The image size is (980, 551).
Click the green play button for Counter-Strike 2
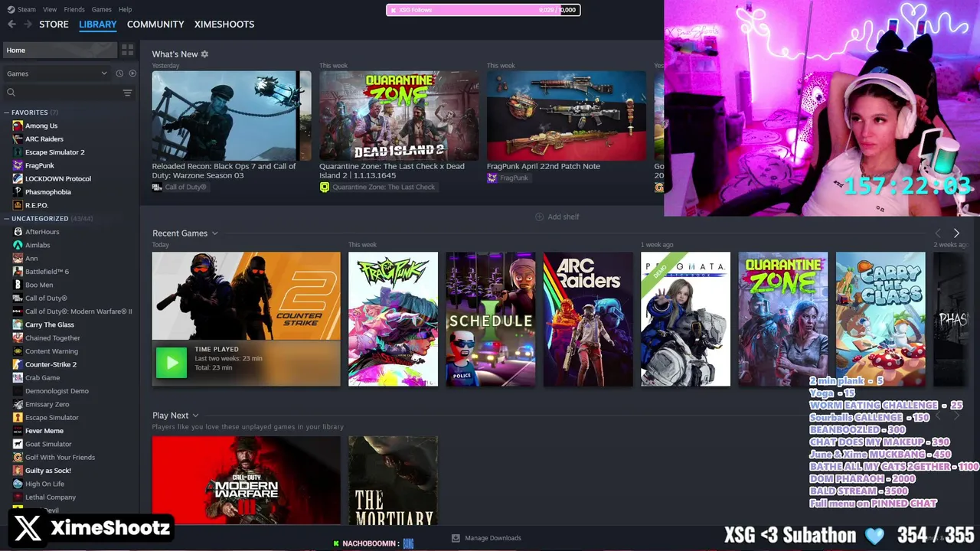[x=171, y=363]
